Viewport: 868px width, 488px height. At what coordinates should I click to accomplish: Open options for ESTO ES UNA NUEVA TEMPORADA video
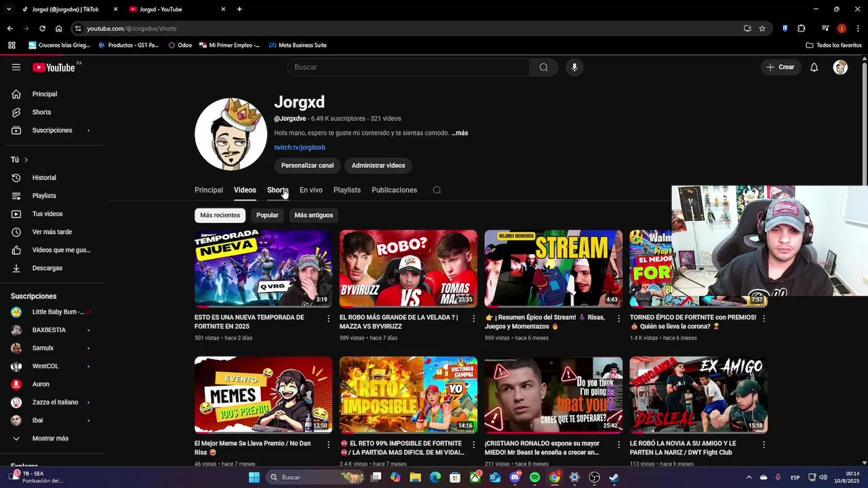pos(329,319)
